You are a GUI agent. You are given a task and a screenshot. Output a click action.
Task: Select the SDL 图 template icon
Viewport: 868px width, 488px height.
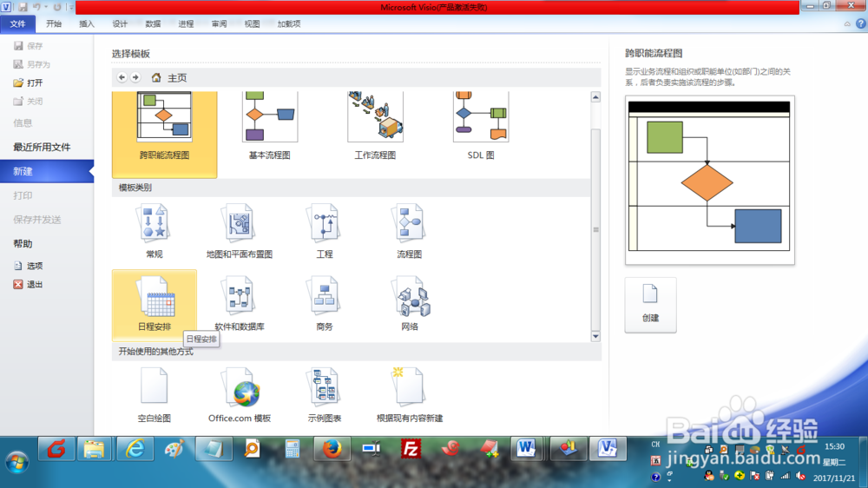click(481, 116)
